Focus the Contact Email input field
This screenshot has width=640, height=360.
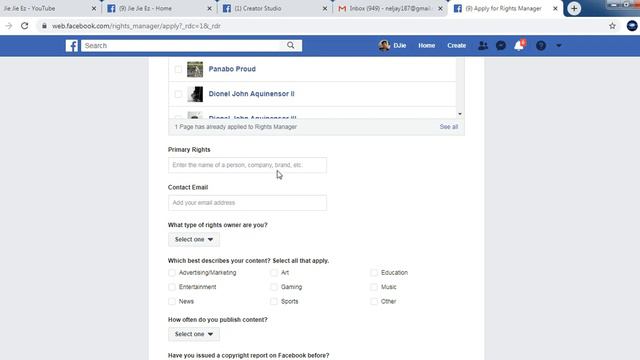[247, 203]
